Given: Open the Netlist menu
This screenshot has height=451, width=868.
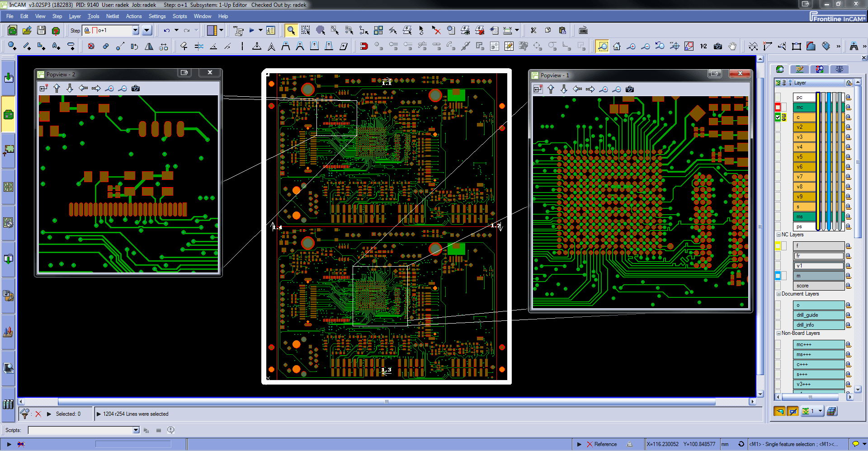Looking at the screenshot, I should pyautogui.click(x=113, y=16).
